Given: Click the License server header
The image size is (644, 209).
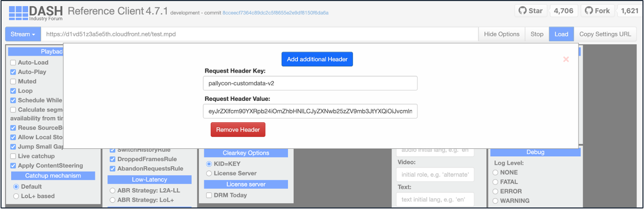Looking at the screenshot, I should 246,184.
